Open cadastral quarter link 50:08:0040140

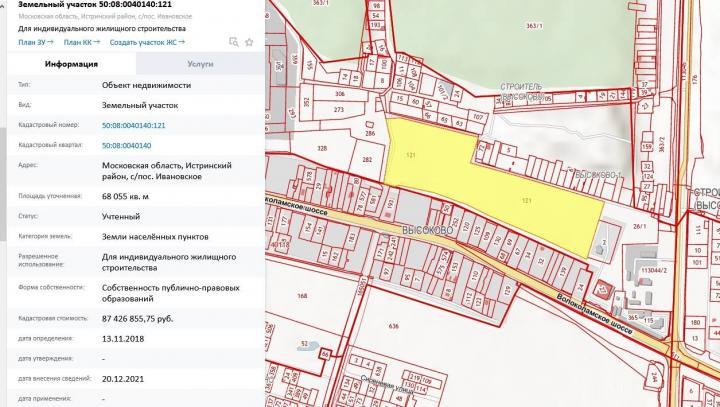[126, 146]
